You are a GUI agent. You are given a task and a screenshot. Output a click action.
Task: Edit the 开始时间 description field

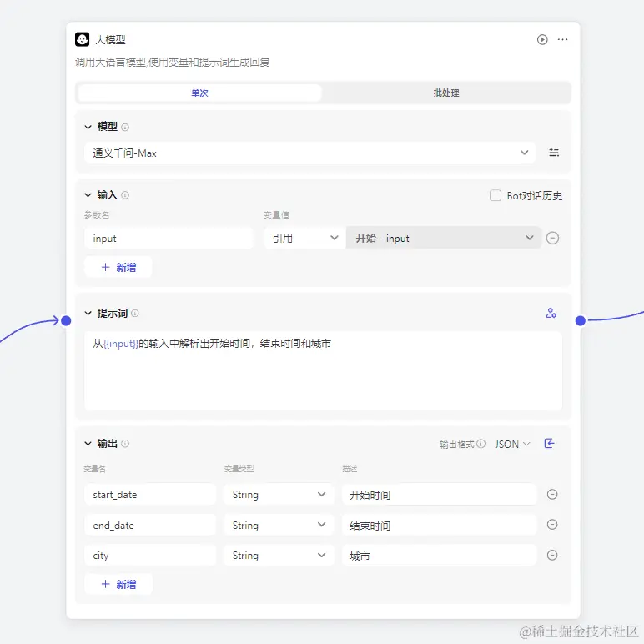click(x=439, y=494)
